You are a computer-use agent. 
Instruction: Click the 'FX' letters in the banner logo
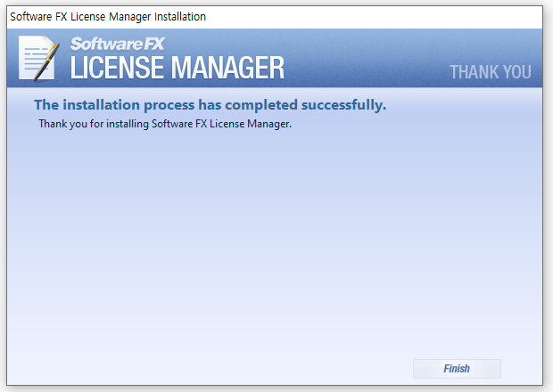pyautogui.click(x=150, y=44)
